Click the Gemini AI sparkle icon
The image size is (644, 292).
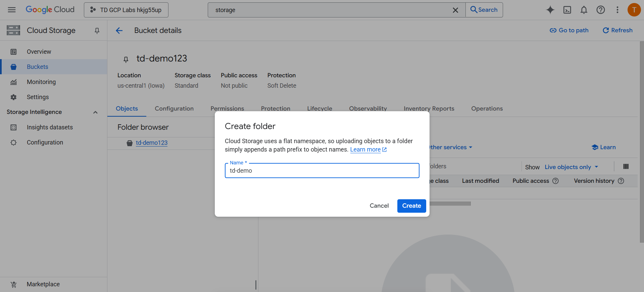[550, 10]
